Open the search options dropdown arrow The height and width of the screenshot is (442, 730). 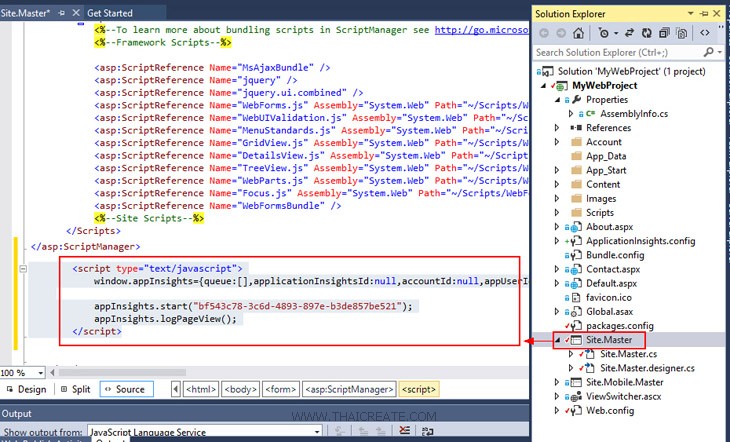point(720,52)
